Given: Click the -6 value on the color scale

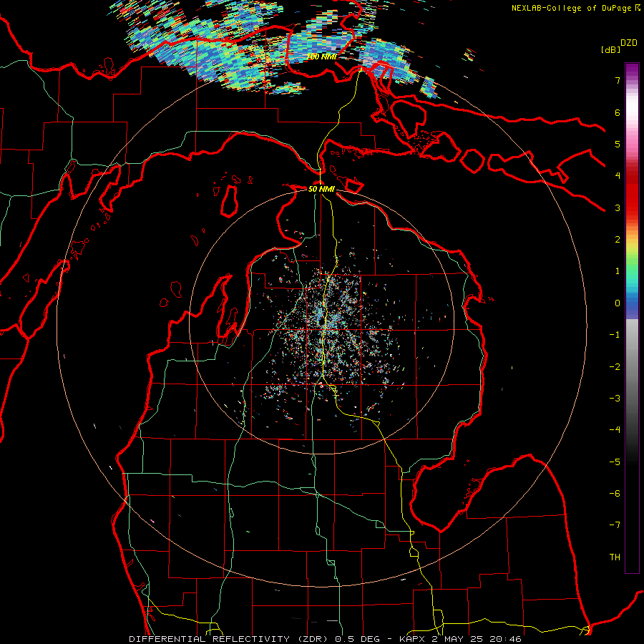Looking at the screenshot, I should click(x=615, y=494).
